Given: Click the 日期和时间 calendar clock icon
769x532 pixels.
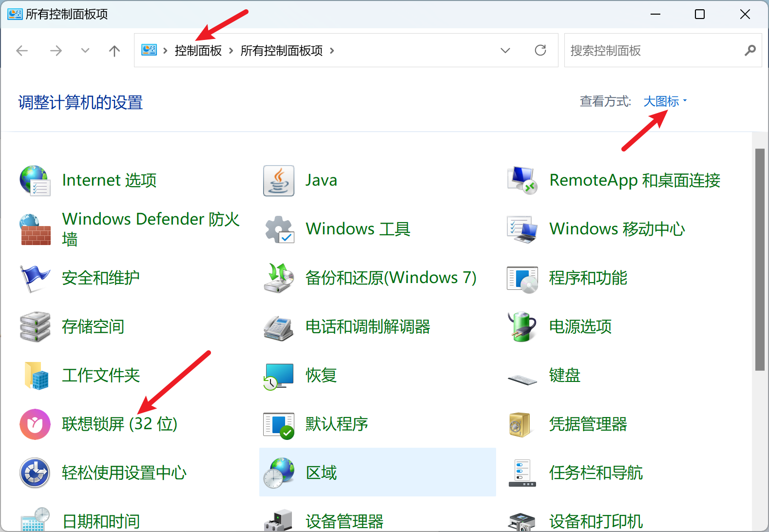Looking at the screenshot, I should click(35, 519).
